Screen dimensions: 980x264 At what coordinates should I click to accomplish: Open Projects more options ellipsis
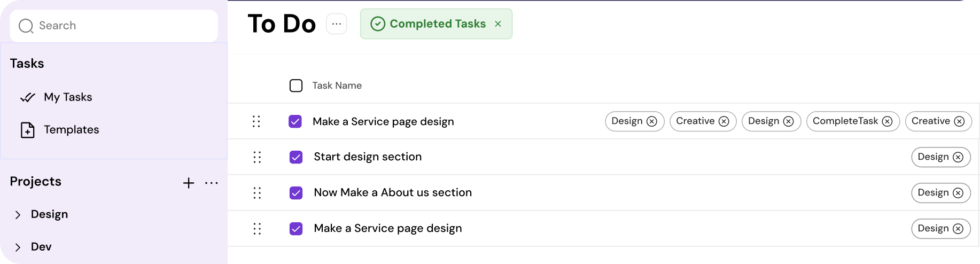point(212,183)
